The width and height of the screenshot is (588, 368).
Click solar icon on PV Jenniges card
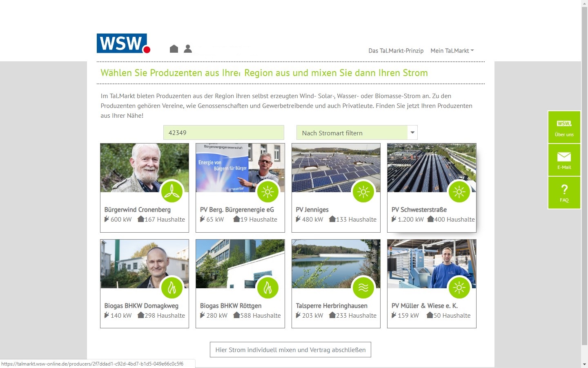click(x=363, y=191)
